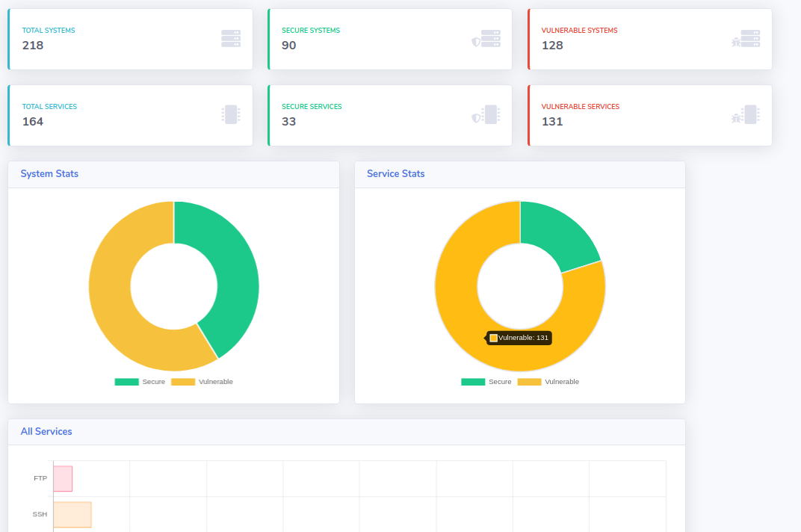Click the server icon in Total Systems card
Image resolution: width=801 pixels, height=532 pixels.
click(231, 38)
